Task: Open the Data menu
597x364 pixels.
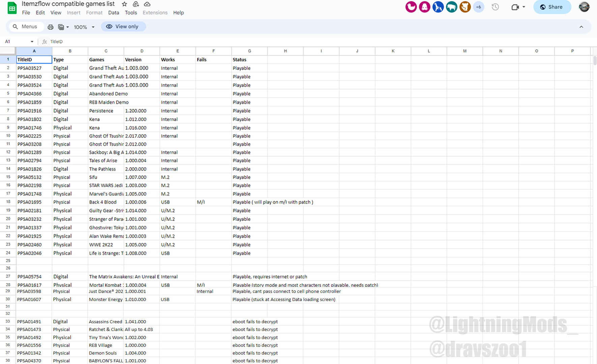Action: click(x=114, y=12)
